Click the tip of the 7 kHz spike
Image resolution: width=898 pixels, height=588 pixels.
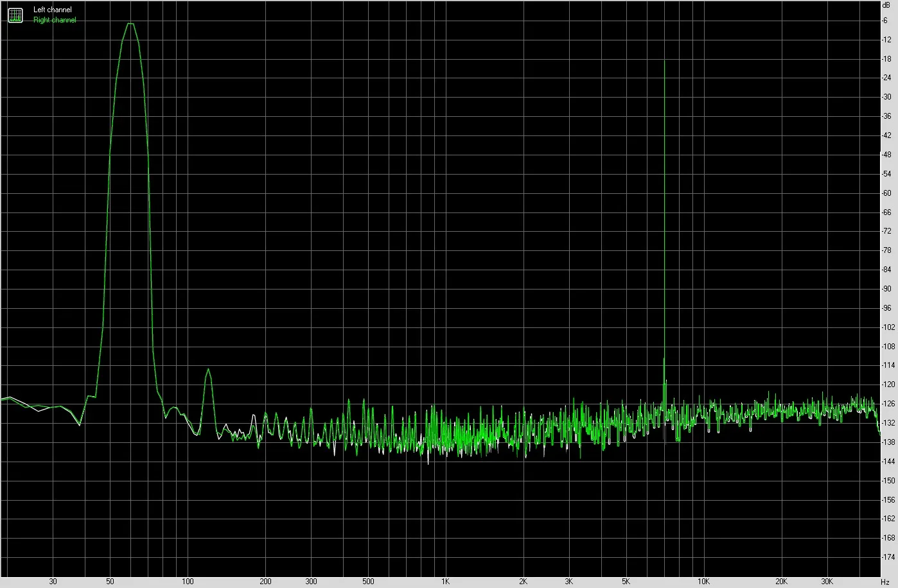[x=664, y=61]
